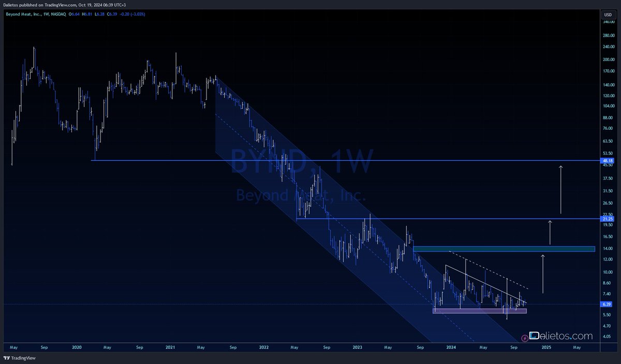The height and width of the screenshot is (364, 621).
Task: Click the current price label 6.39
Action: point(608,305)
